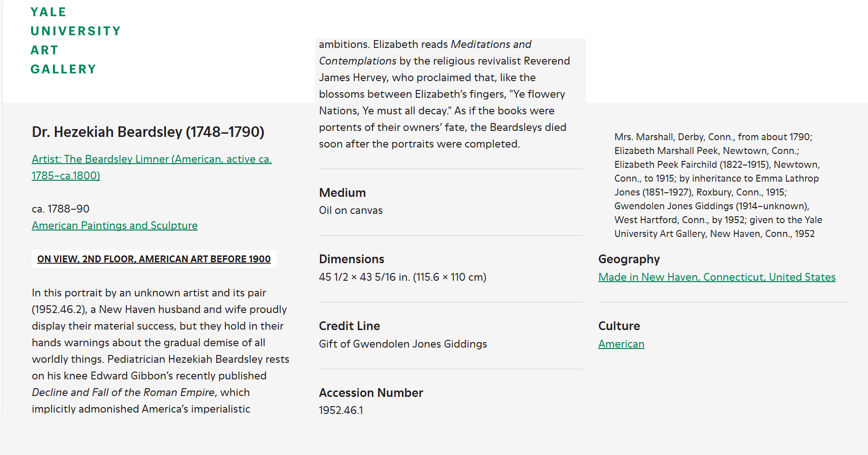Click the Yale University Art Gallery logo
This screenshot has width=868, height=455.
pos(75,41)
